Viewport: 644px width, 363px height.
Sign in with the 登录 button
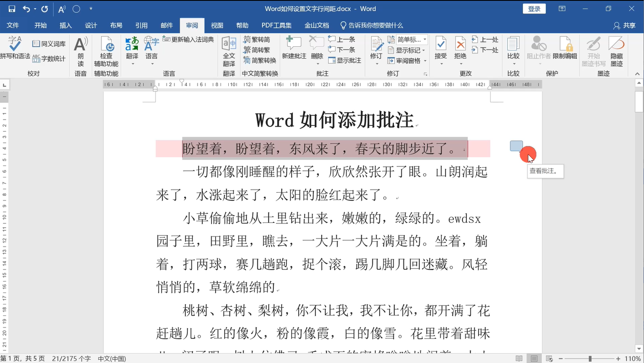[534, 9]
